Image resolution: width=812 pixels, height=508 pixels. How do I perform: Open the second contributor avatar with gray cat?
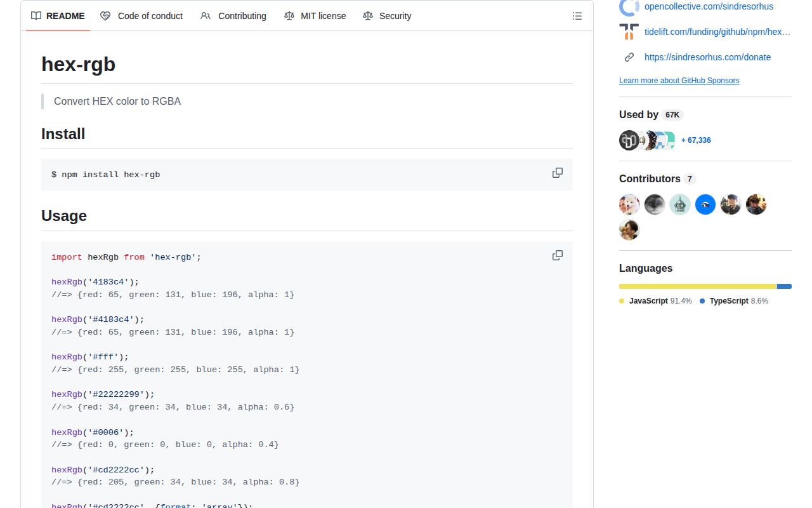(x=655, y=204)
